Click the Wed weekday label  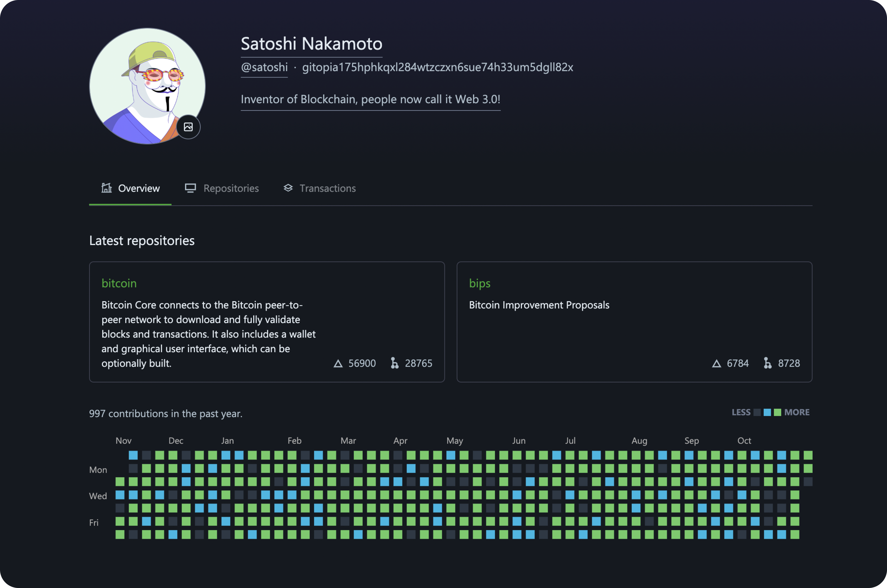[98, 496]
